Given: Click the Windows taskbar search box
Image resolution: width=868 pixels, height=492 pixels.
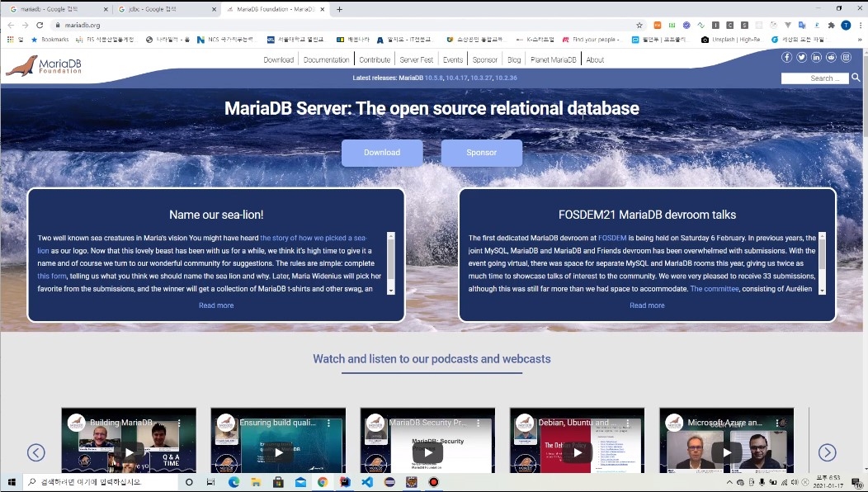Looking at the screenshot, I should pyautogui.click(x=100, y=482).
